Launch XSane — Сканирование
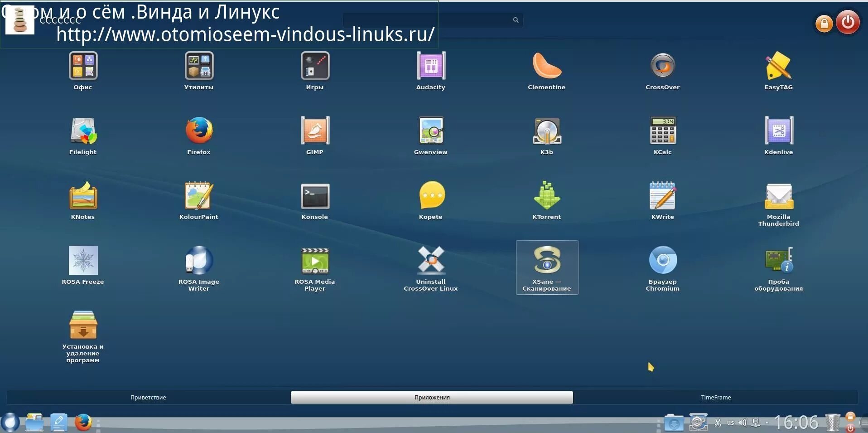Image resolution: width=868 pixels, height=433 pixels. (547, 268)
